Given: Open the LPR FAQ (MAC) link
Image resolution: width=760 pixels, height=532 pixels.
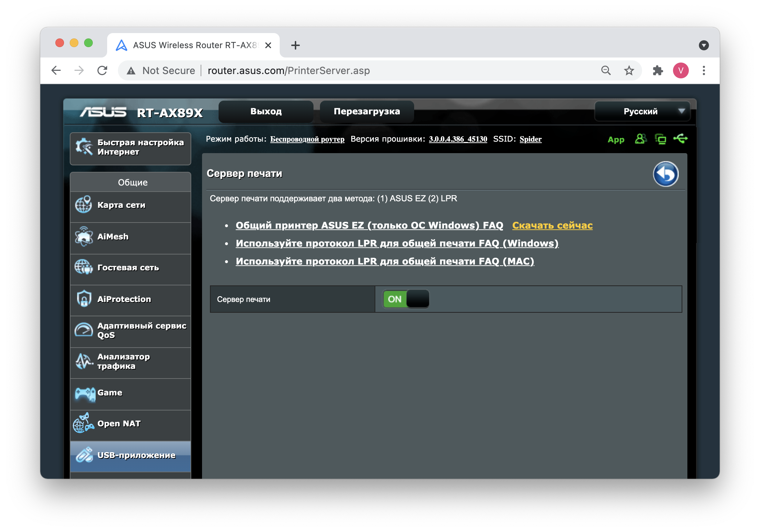Looking at the screenshot, I should coord(385,261).
